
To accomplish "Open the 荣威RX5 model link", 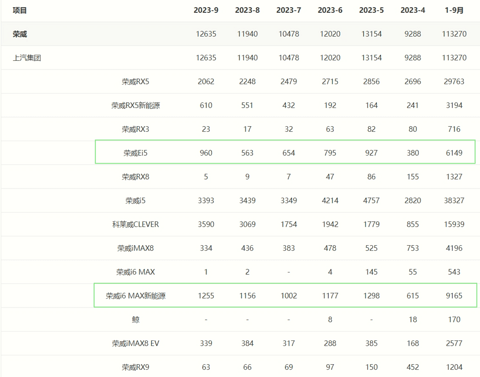I will click(x=135, y=82).
